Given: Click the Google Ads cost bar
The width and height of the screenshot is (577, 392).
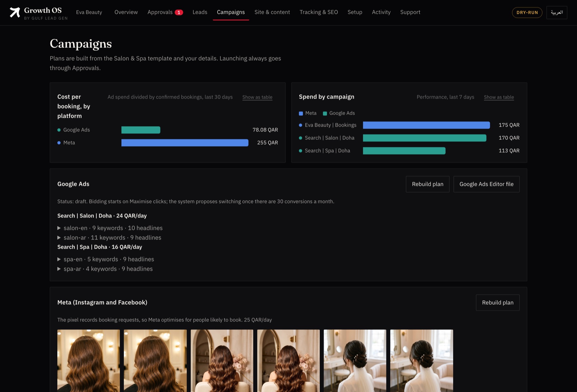Looking at the screenshot, I should pos(141,130).
